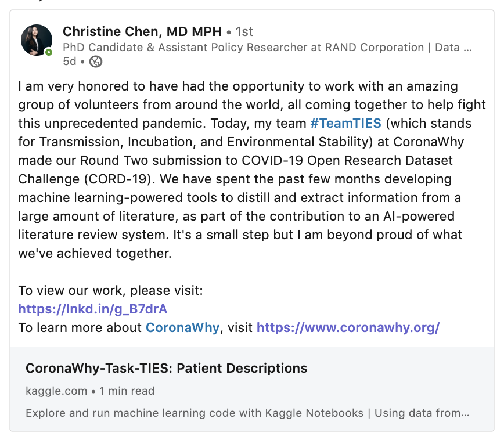Click the 'To learn more about' text
The height and width of the screenshot is (440, 504).
coord(80,328)
